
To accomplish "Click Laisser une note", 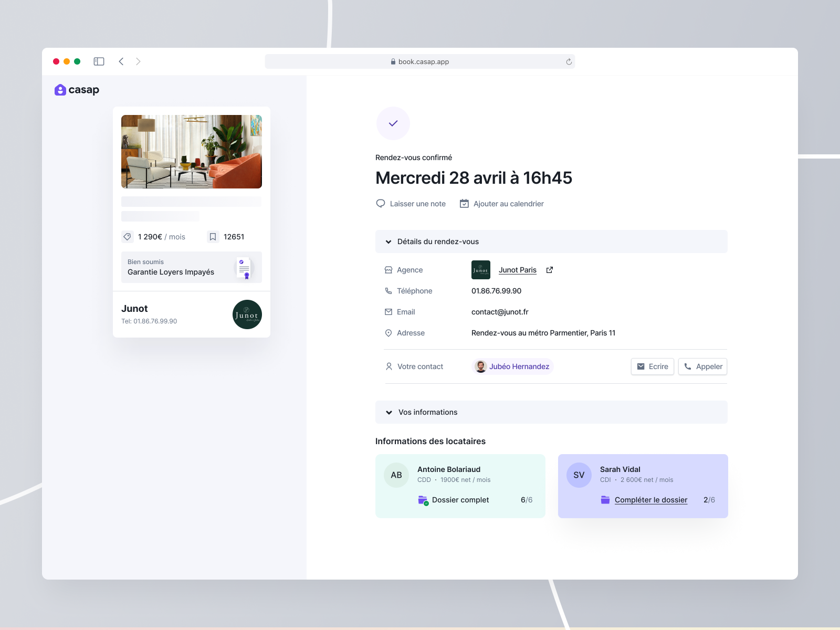I will pyautogui.click(x=418, y=204).
